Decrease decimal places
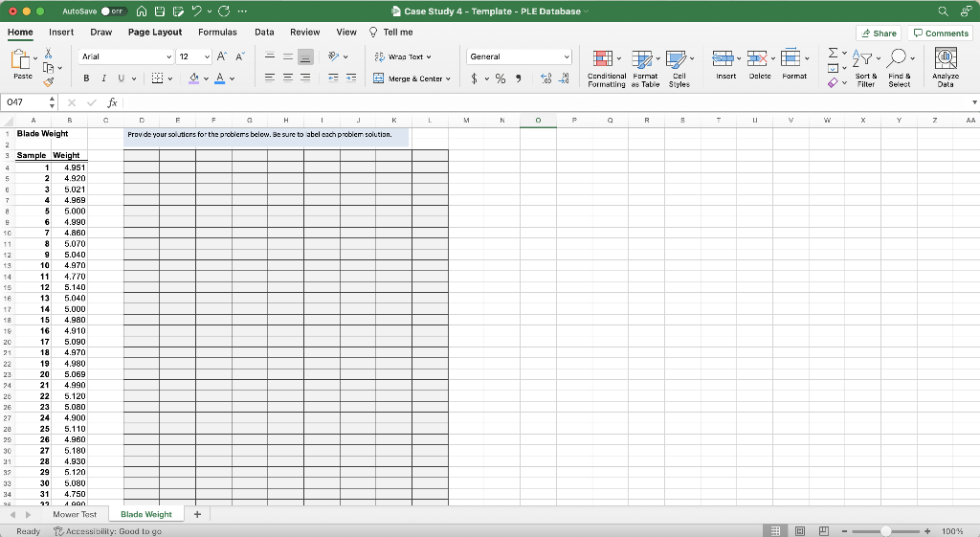980x537 pixels. 564,78
